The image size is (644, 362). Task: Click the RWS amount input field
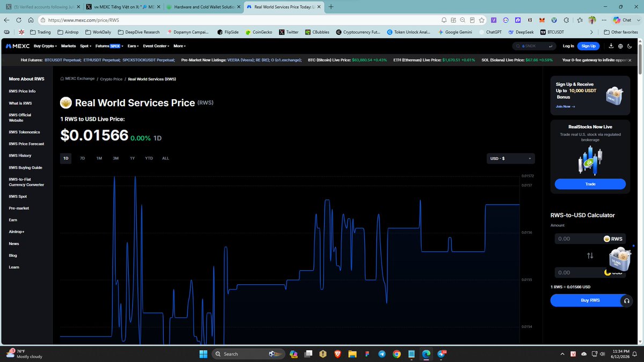coord(590,239)
